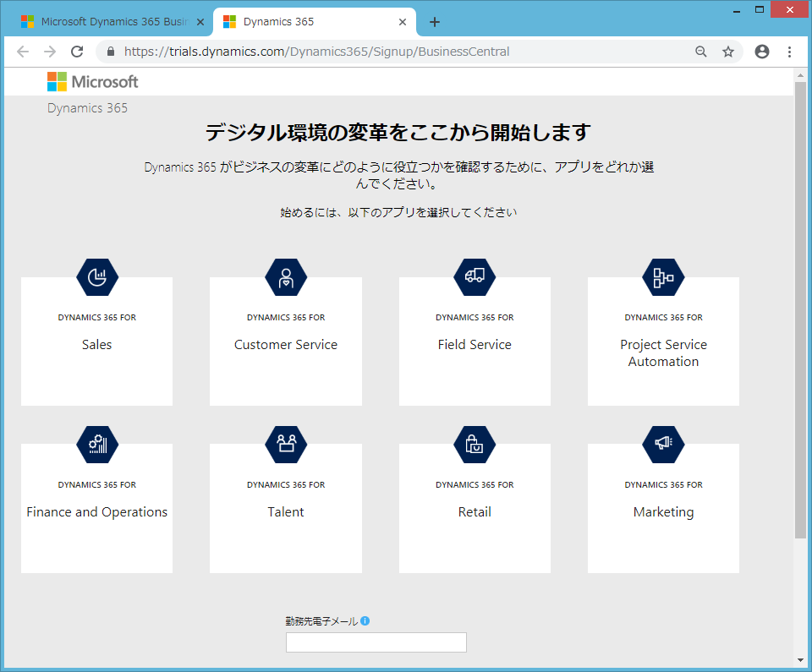Open Chrome three-dot menu
Viewport: 812px width, 672px height.
click(x=789, y=52)
